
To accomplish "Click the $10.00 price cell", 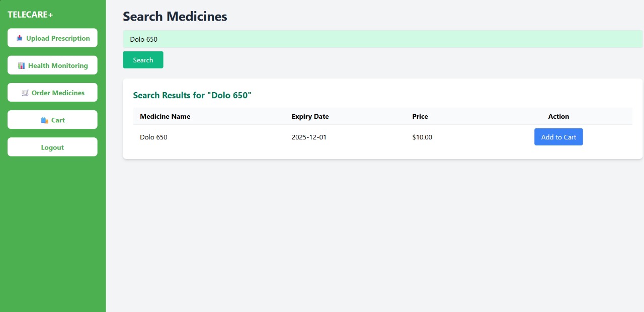I will pos(422,137).
